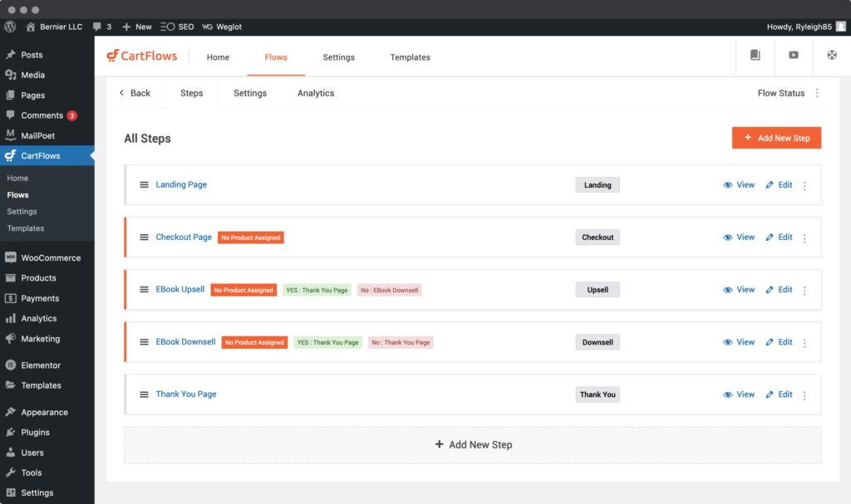
Task: Click the drag handle for EBook Upsell
Action: point(144,290)
